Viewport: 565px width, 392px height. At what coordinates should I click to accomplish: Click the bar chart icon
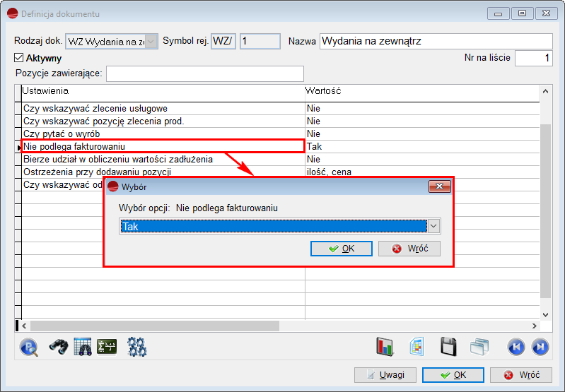coord(384,347)
